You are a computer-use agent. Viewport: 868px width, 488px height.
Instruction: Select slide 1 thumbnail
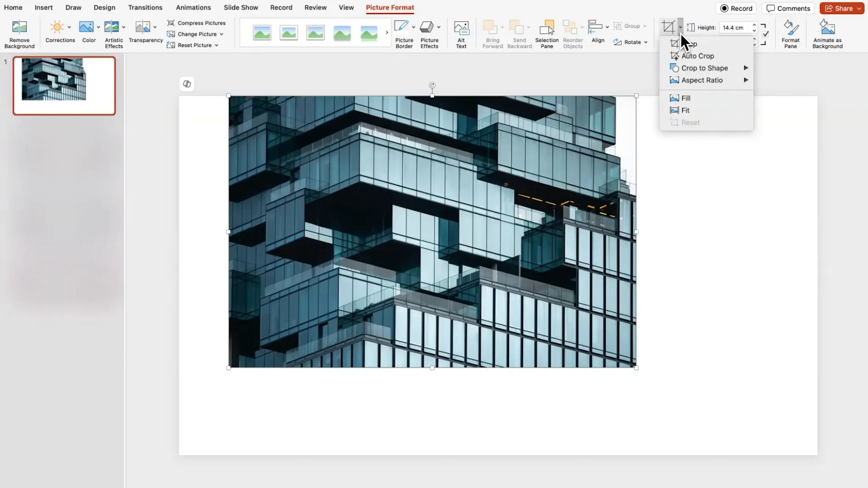click(x=64, y=86)
